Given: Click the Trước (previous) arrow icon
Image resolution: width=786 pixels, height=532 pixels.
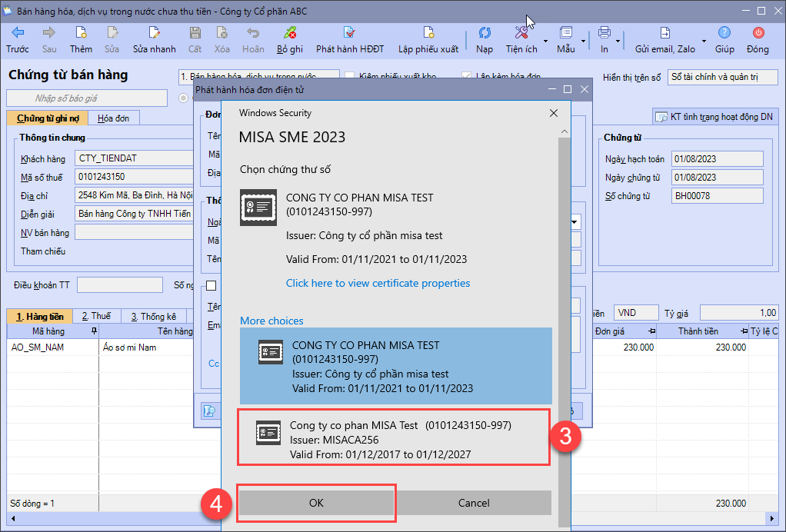Looking at the screenshot, I should tap(18, 33).
